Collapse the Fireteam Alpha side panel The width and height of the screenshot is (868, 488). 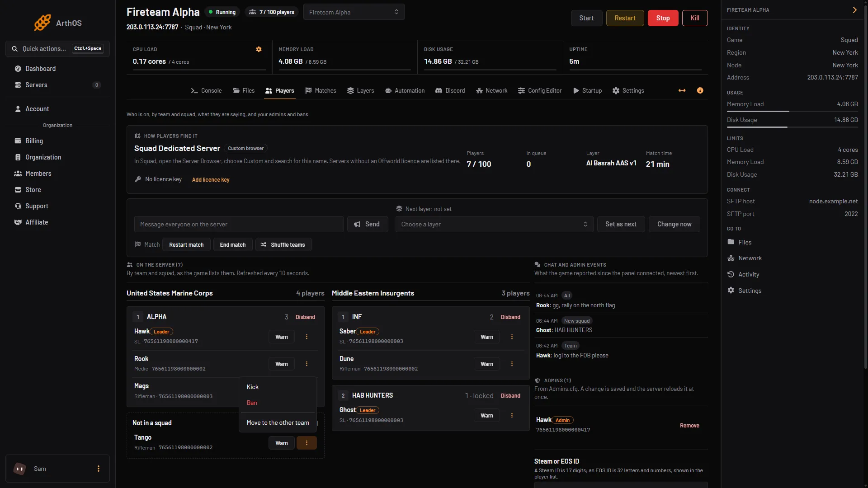(x=854, y=10)
